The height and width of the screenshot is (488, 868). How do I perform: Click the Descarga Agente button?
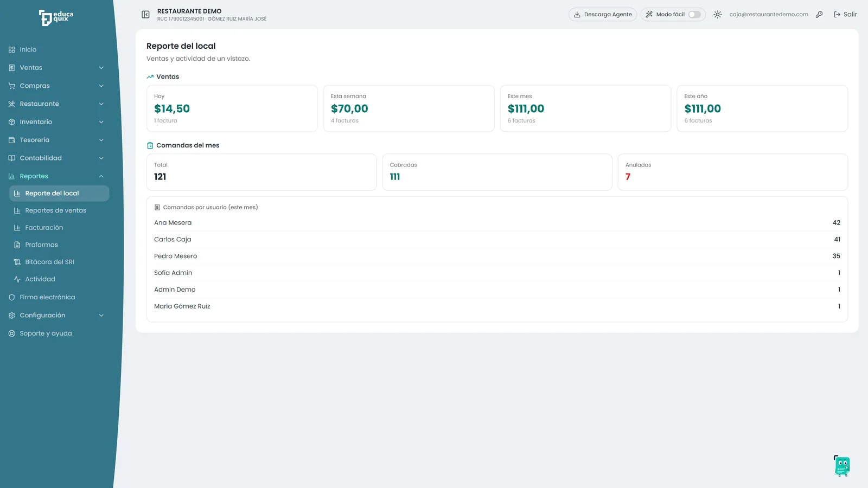(x=603, y=15)
